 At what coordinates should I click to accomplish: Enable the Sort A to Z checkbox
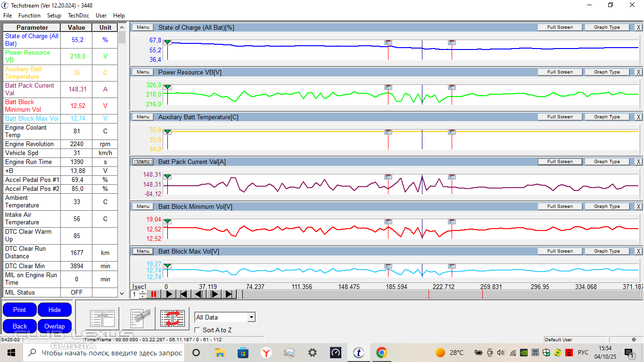point(198,330)
